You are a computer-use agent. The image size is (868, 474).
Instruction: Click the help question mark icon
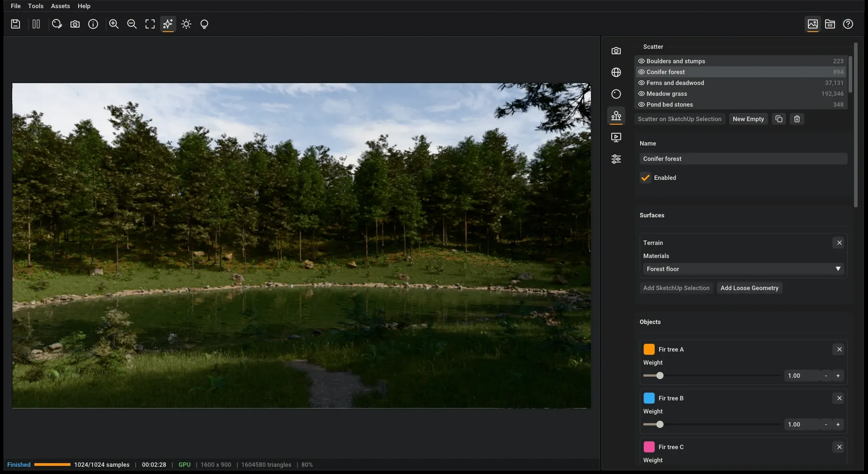(848, 24)
